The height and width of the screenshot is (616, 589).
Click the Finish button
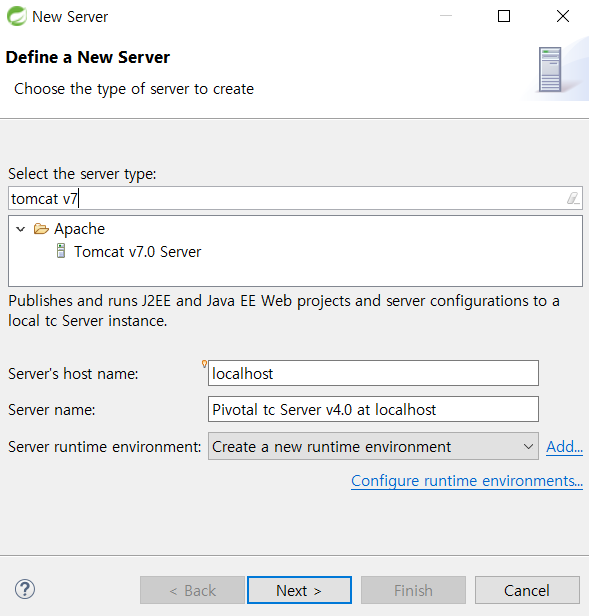coord(413,590)
